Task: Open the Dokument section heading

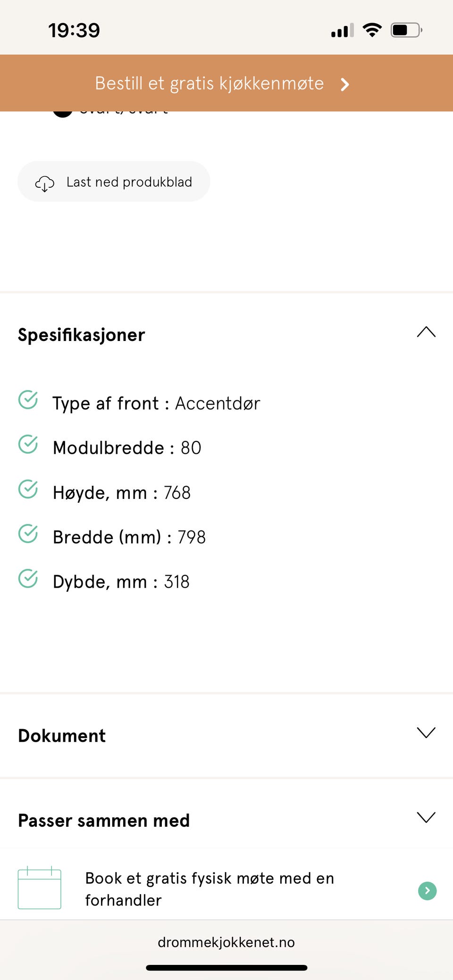Action: 62,736
